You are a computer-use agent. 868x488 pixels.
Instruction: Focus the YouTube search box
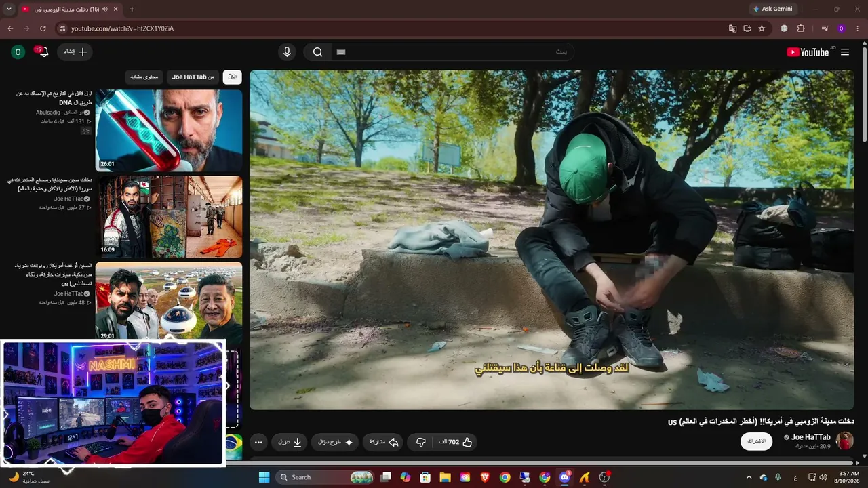tap(452, 52)
